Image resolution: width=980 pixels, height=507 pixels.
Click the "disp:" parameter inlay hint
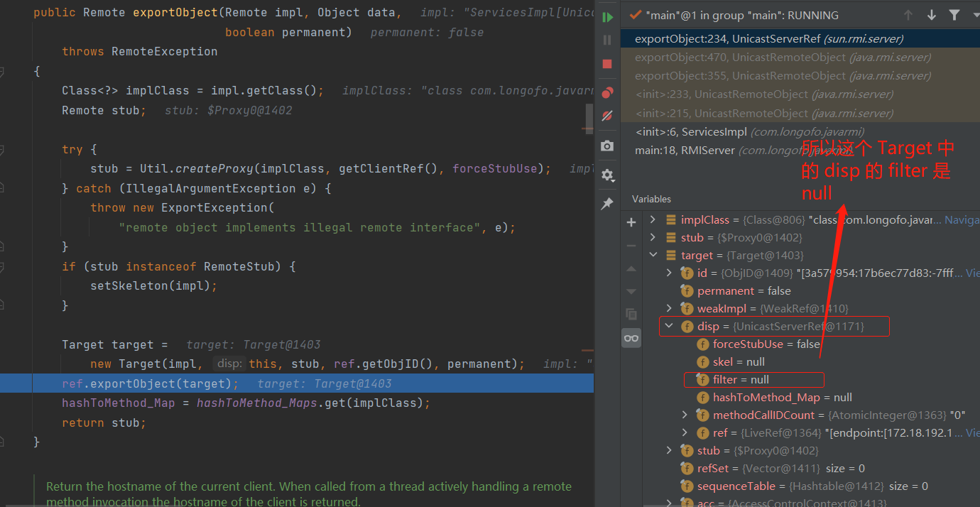(x=229, y=364)
